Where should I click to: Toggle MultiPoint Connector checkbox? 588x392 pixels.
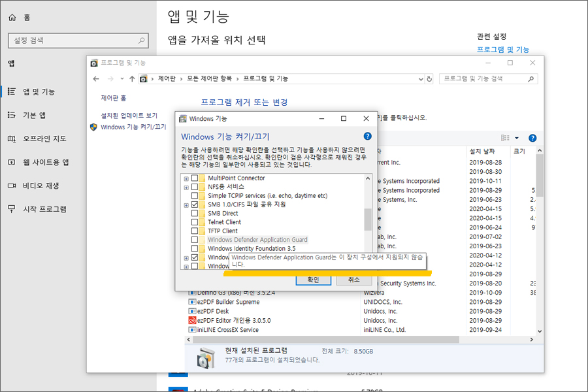click(x=195, y=178)
